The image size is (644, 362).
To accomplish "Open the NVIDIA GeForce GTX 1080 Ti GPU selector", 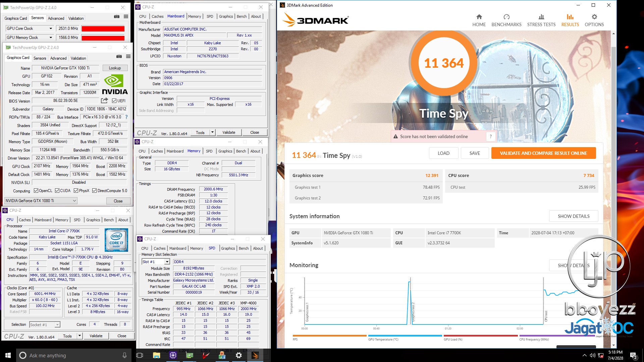I will coord(41,201).
